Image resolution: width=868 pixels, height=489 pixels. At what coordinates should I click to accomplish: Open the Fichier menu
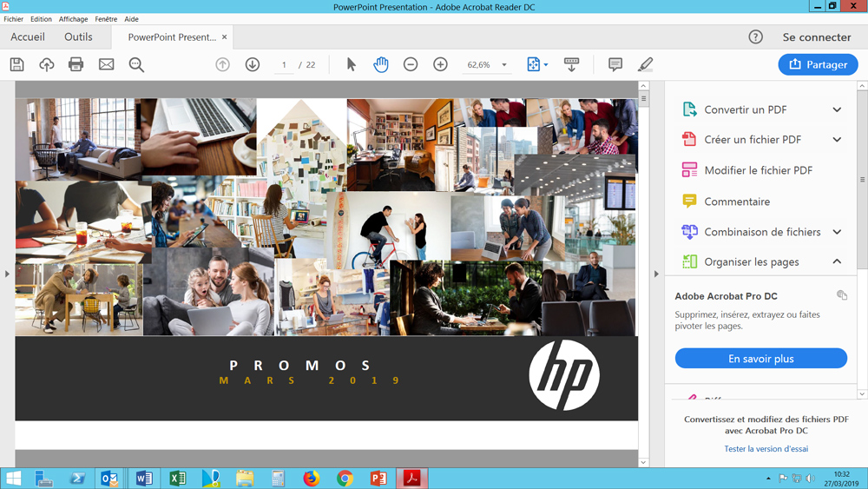click(x=13, y=19)
